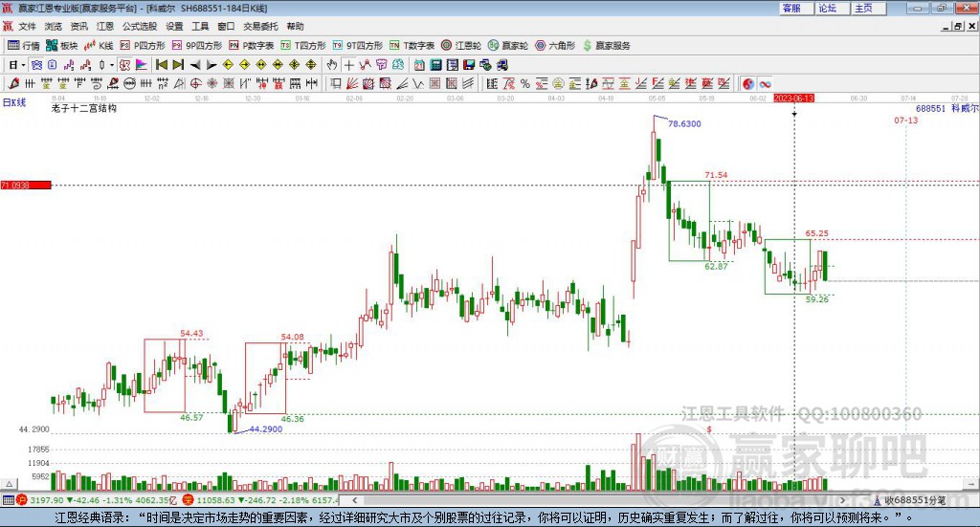Click the save floppy disk icon

(x=469, y=65)
